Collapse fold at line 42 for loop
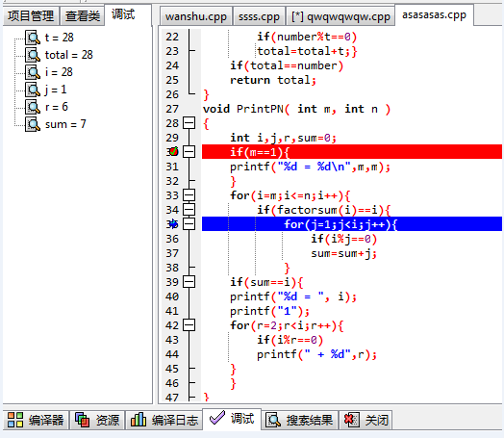 [x=189, y=325]
